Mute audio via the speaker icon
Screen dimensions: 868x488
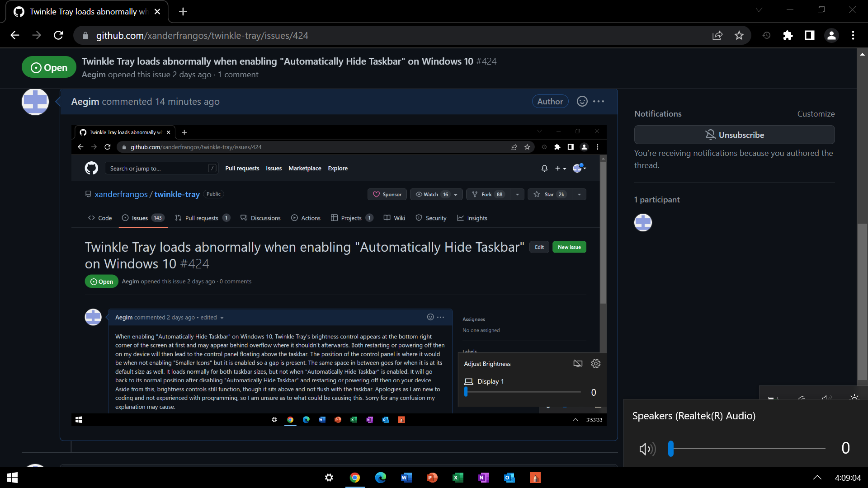coord(647,449)
